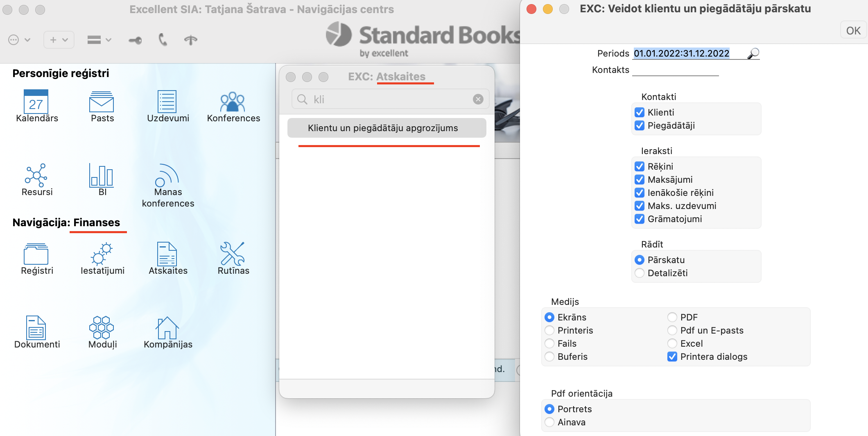The image size is (868, 436).
Task: Select the Detalizēti radio button
Action: pyautogui.click(x=640, y=273)
